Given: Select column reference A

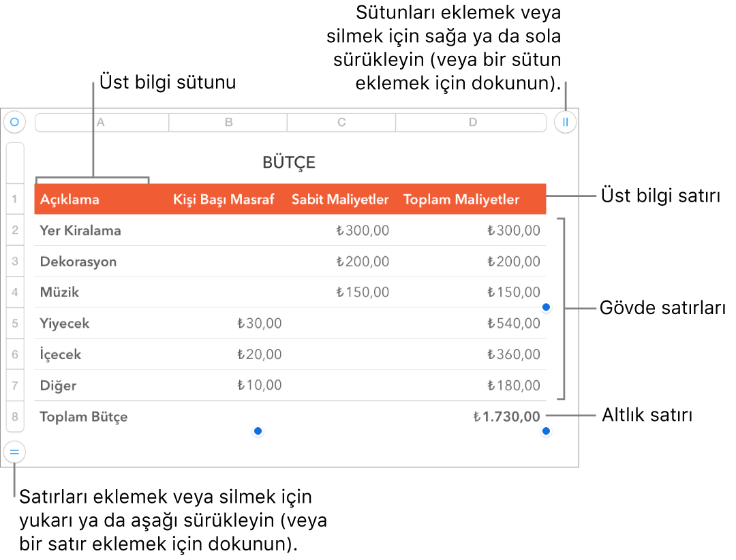Looking at the screenshot, I should coord(101,122).
